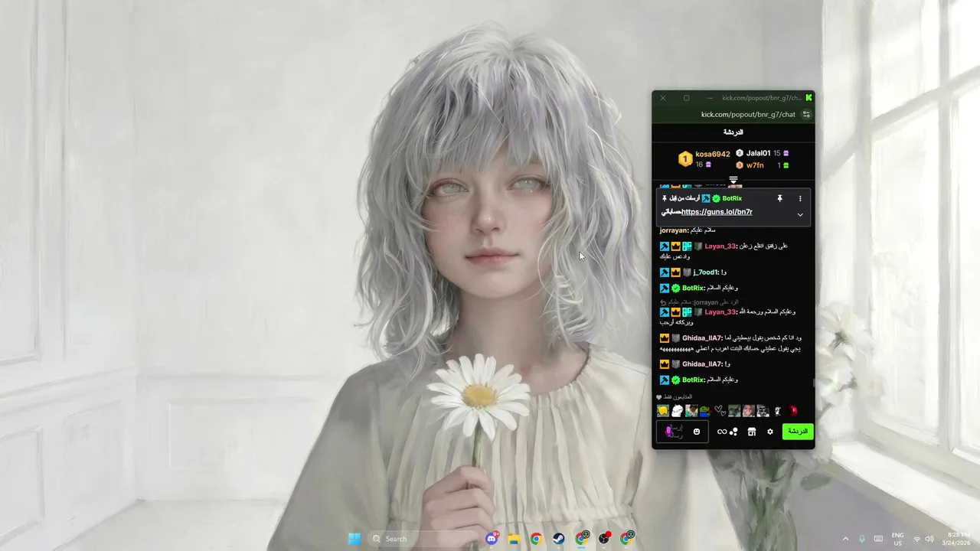Click the microphone tray icon
Image resolution: width=980 pixels, height=551 pixels.
(x=862, y=539)
